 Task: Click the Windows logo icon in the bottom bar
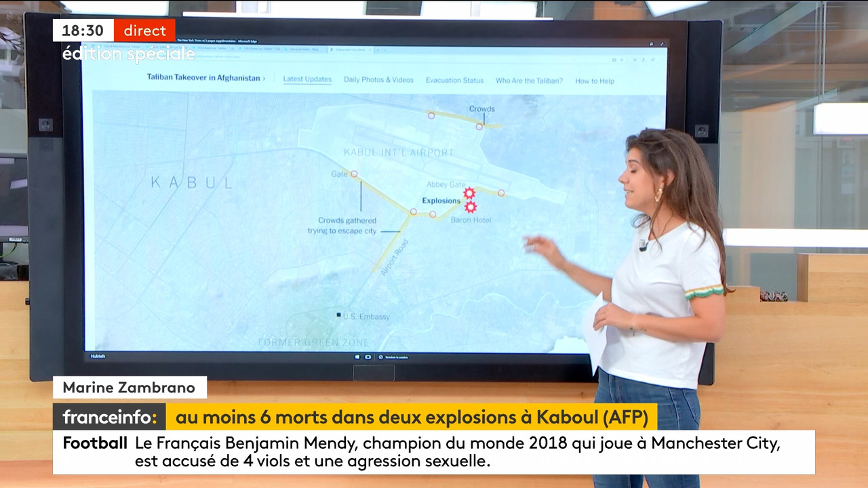point(357,357)
